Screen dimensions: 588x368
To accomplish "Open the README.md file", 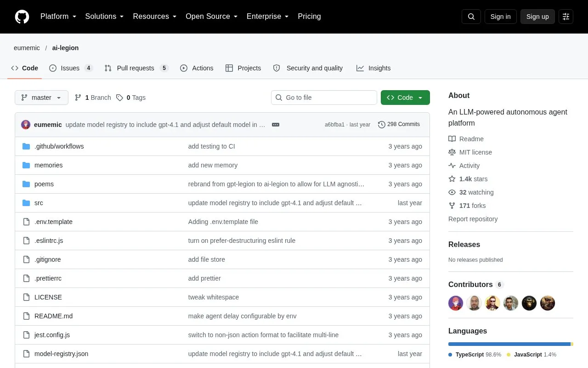I will pyautogui.click(x=53, y=316).
